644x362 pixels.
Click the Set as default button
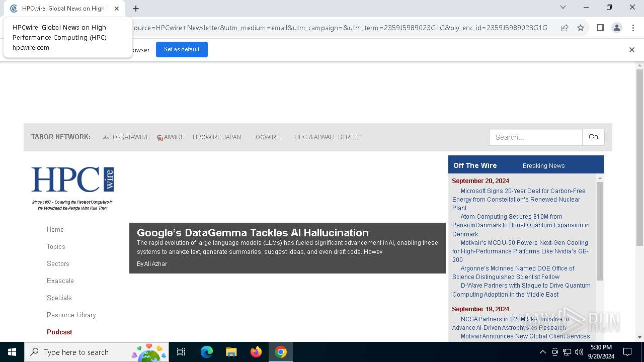(182, 49)
